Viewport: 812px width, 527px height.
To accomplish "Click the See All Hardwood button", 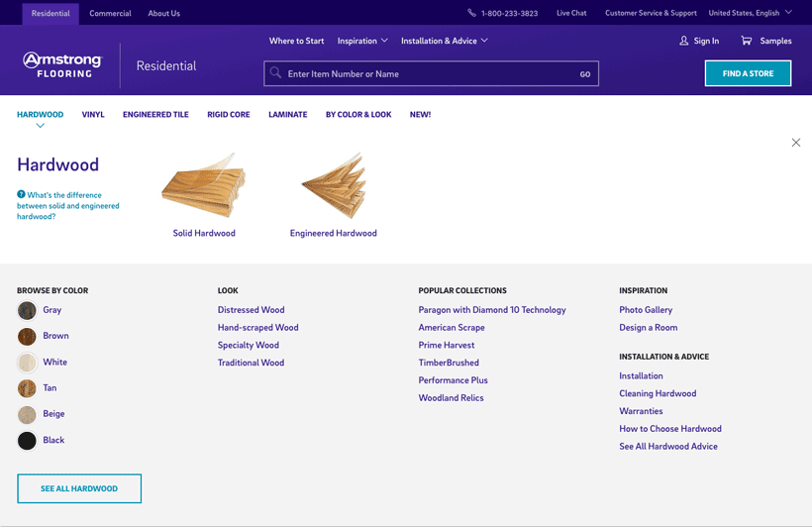I will (79, 488).
